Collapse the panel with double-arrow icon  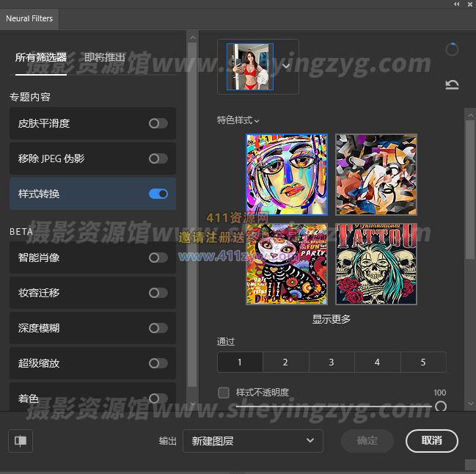[x=455, y=4]
